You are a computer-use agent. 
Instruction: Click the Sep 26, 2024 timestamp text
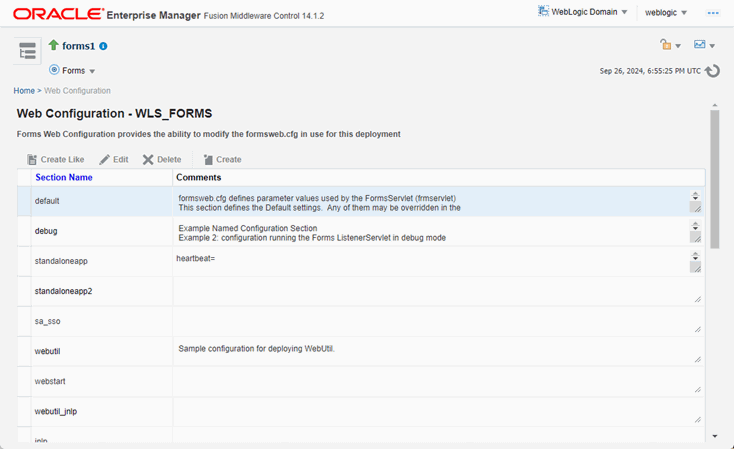pos(650,71)
